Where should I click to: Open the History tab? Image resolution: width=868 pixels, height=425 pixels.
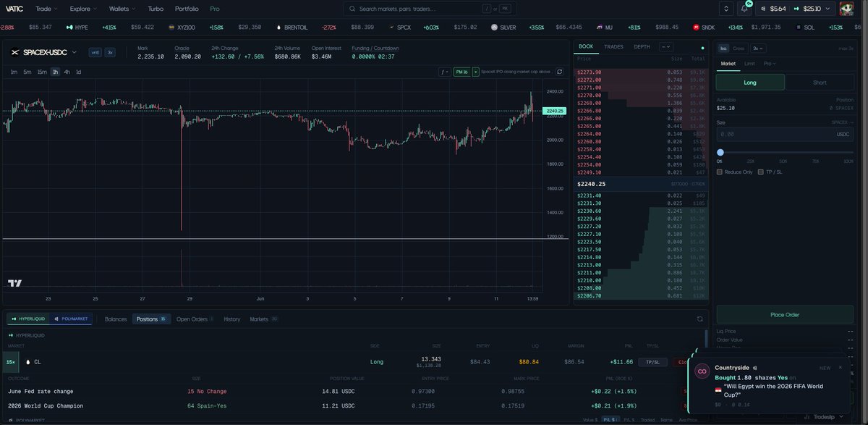(231, 319)
